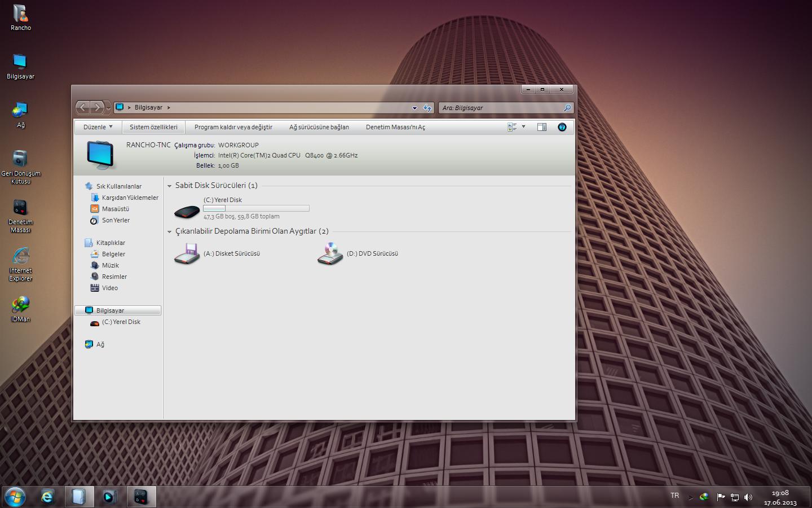Open the (C:) Yerel Disk drive icon
The image size is (812, 508).
click(x=187, y=210)
